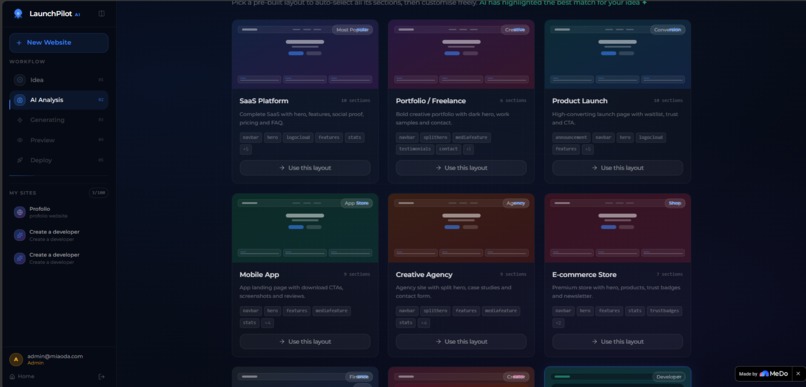Click the contact tag in Portfolio card

pyautogui.click(x=449, y=150)
